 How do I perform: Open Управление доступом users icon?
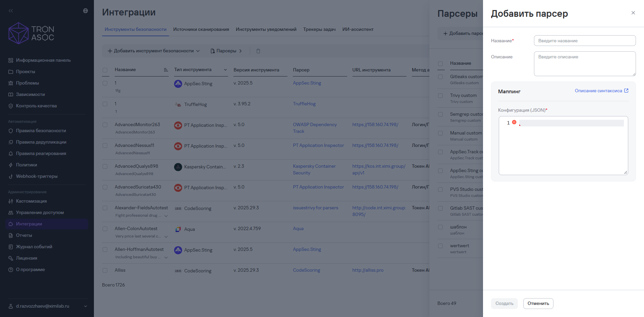pos(11,213)
